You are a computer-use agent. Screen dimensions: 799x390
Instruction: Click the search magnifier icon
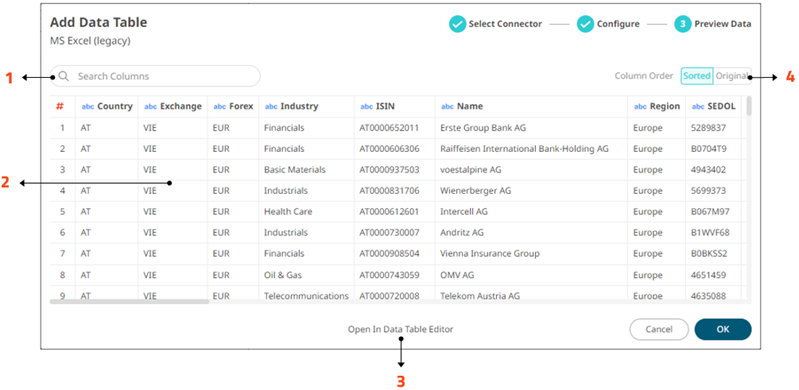click(x=64, y=76)
